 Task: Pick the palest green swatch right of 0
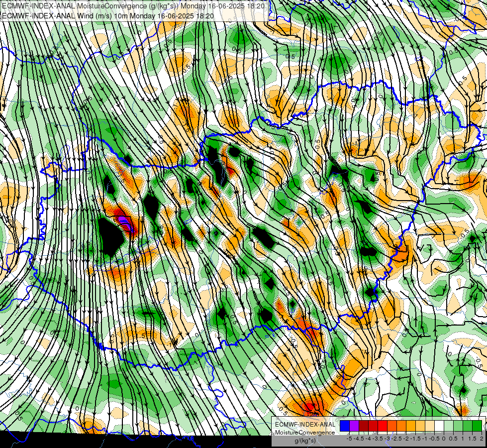pos(449,426)
